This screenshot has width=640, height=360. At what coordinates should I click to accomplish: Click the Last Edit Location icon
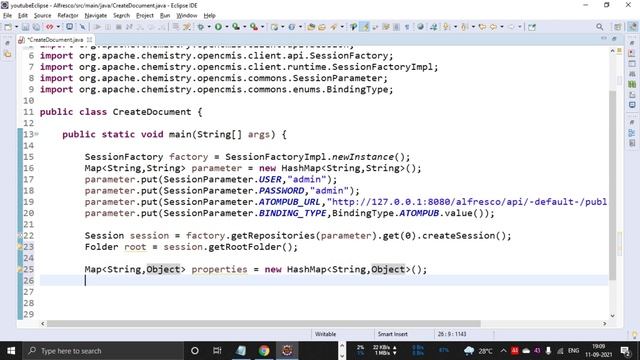click(482, 27)
